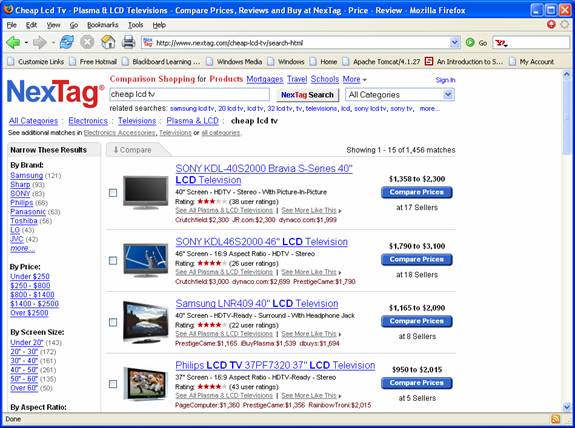The height and width of the screenshot is (428, 575).
Task: Click the vertical scrollbar down arrow
Action: pos(567,407)
